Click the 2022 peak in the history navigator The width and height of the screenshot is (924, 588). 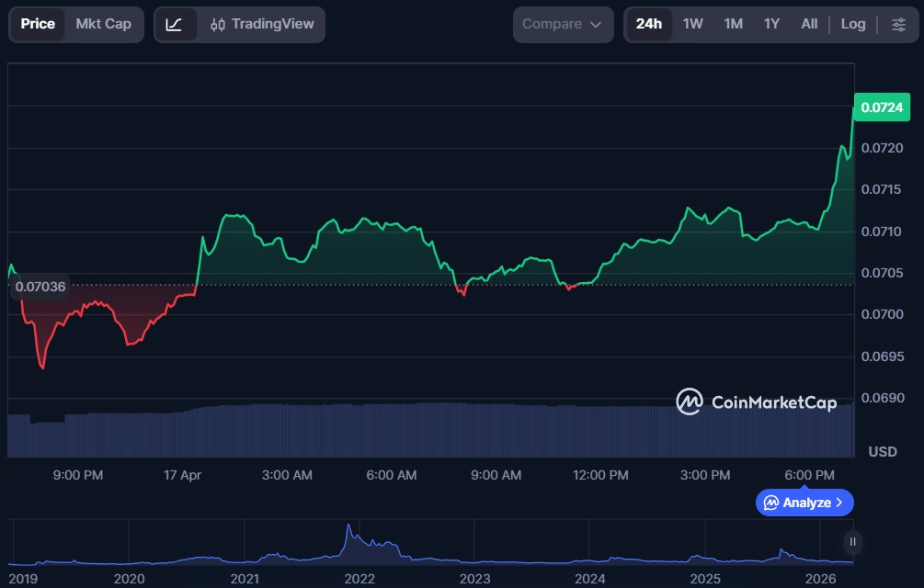pos(348,530)
